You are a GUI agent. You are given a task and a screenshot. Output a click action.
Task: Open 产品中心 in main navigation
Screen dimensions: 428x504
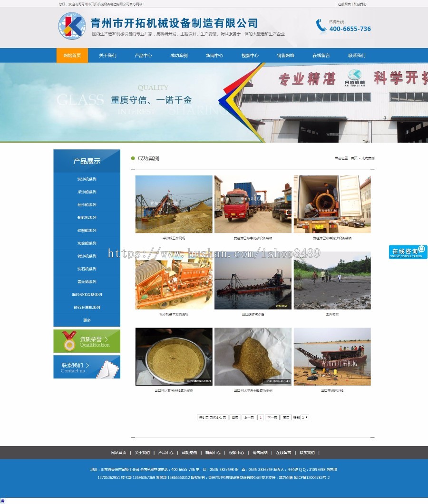144,56
